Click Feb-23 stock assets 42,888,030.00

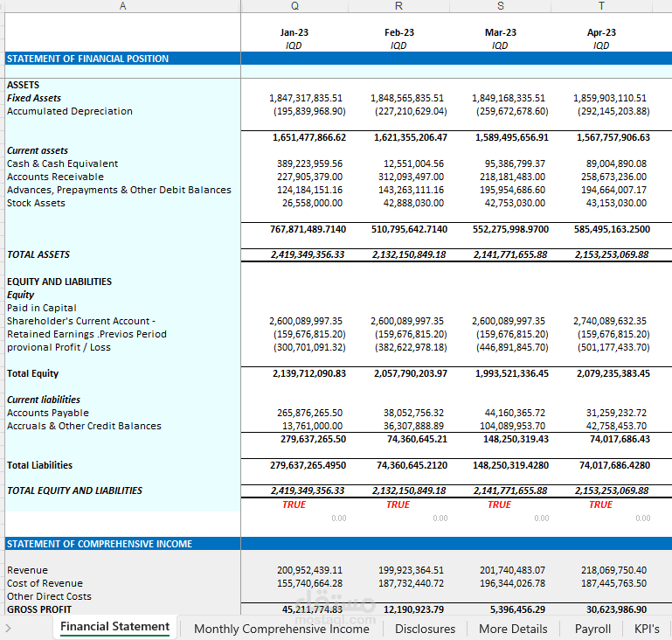click(413, 203)
